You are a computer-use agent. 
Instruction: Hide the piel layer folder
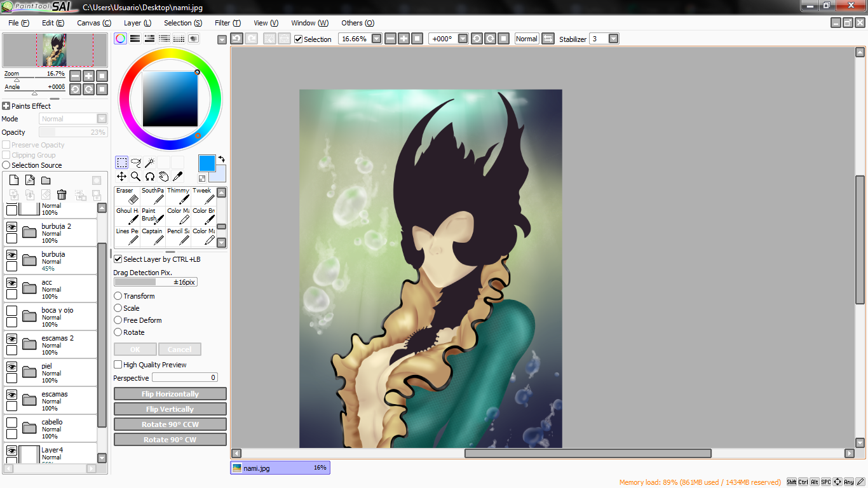11,367
